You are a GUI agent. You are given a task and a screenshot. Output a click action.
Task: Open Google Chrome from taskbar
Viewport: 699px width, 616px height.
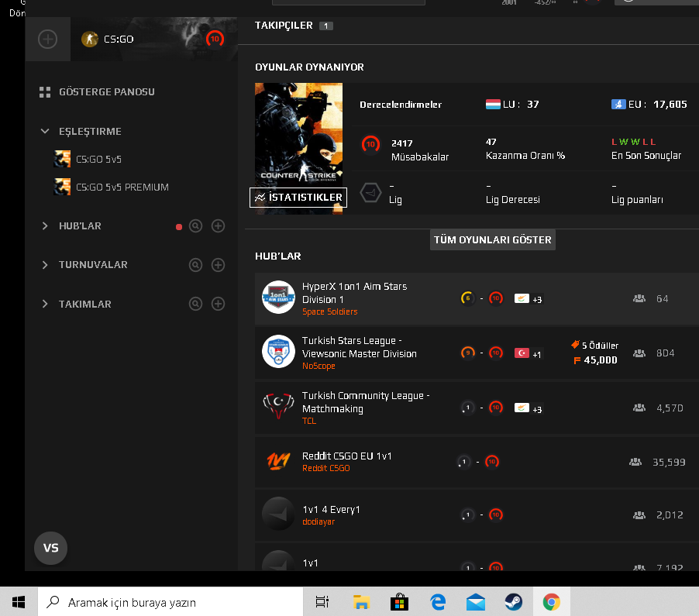552,603
